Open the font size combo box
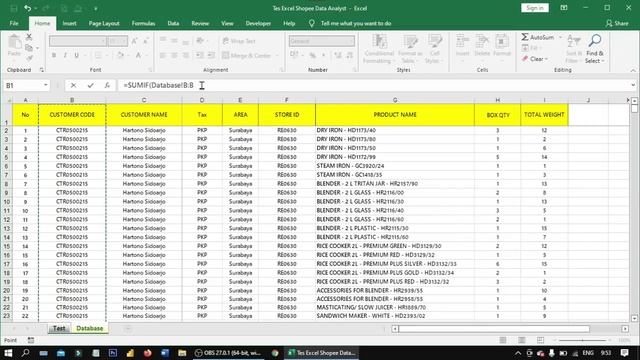Screen dimensions: 640x360 (x=118, y=41)
